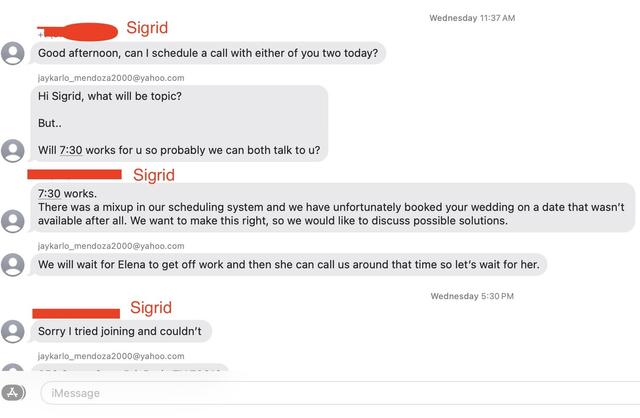The height and width of the screenshot is (418, 640).
Task: Click the iMessage text input field
Action: [340, 393]
